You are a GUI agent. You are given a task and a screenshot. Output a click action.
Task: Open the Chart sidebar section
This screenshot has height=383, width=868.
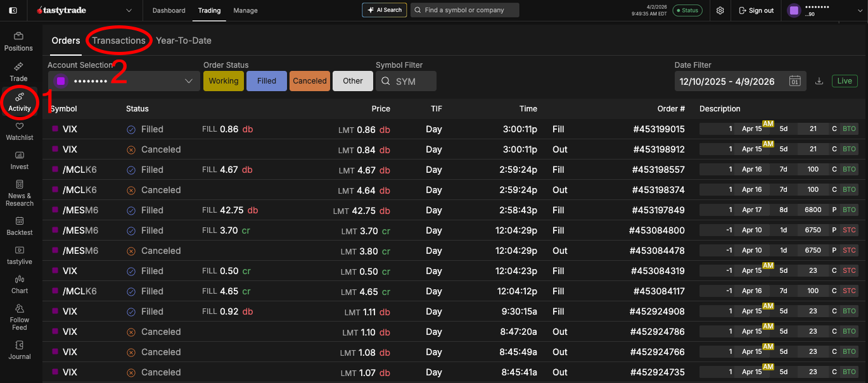tap(20, 284)
